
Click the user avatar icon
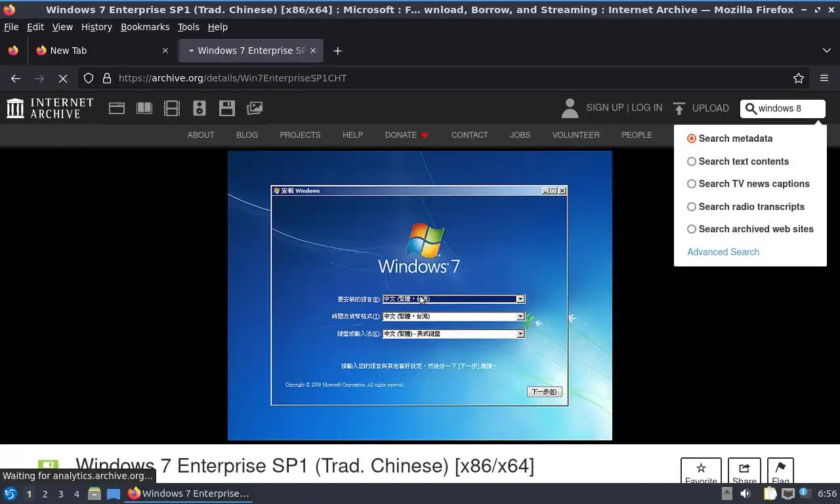[x=570, y=108]
